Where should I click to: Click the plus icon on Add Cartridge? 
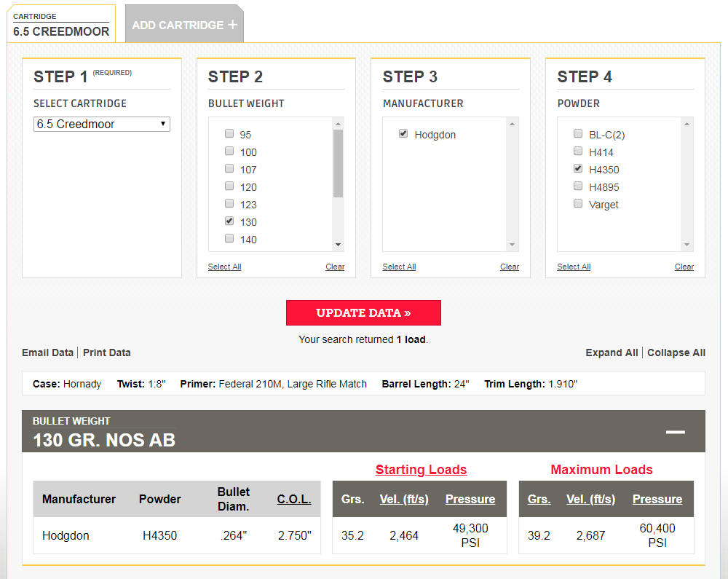tap(232, 25)
